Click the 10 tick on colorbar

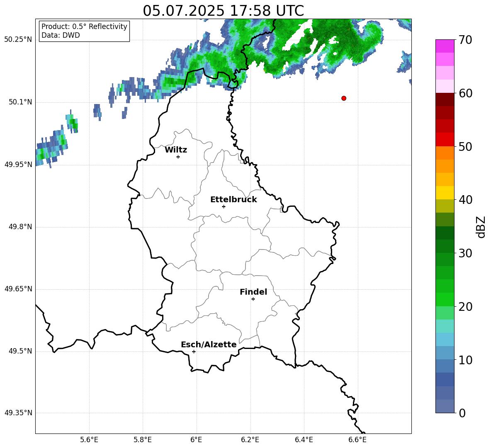tap(465, 360)
